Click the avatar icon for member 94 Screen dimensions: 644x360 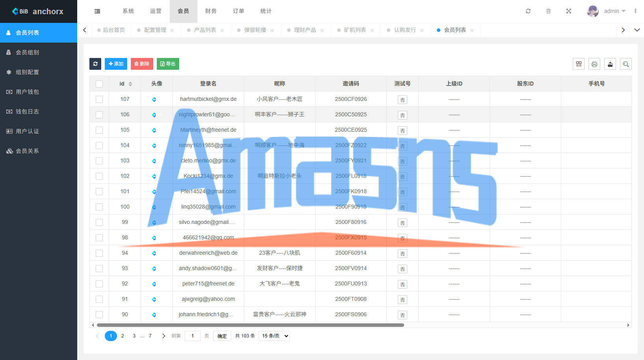[154, 253]
